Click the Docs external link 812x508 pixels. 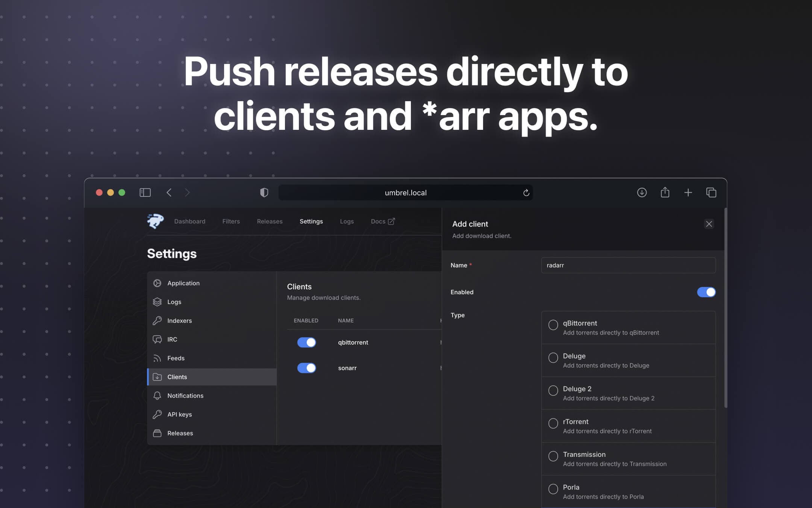(382, 221)
